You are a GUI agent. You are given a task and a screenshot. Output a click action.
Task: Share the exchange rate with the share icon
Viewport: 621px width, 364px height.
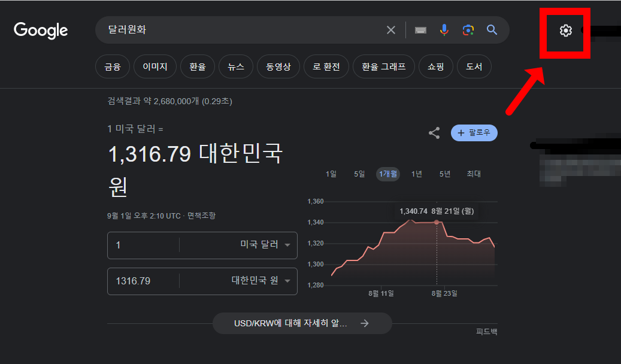click(434, 133)
